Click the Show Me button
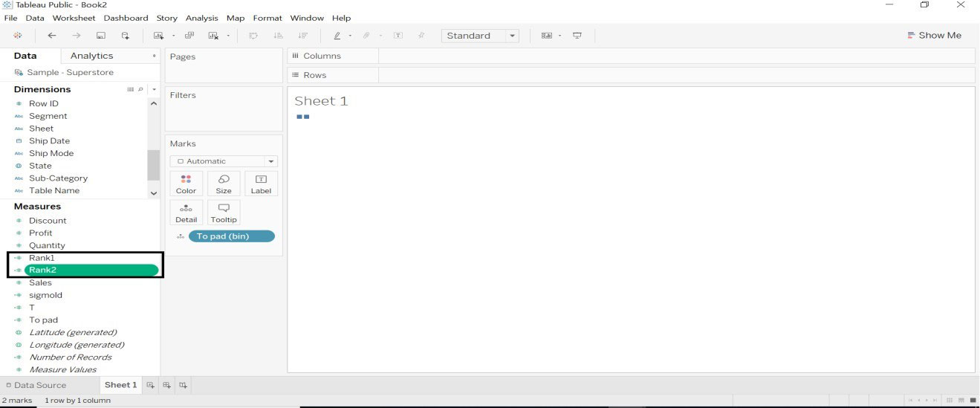Screen dimensions: 980x408 click(934, 36)
